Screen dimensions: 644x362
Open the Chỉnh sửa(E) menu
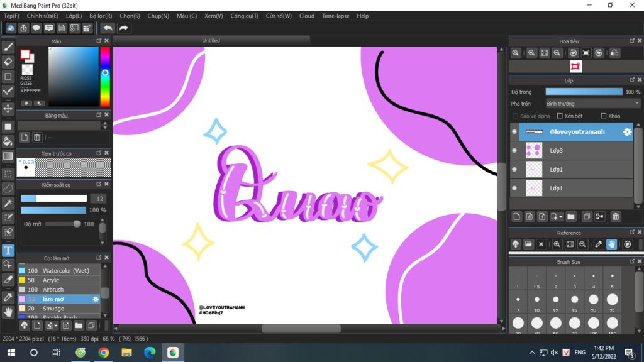pos(42,16)
